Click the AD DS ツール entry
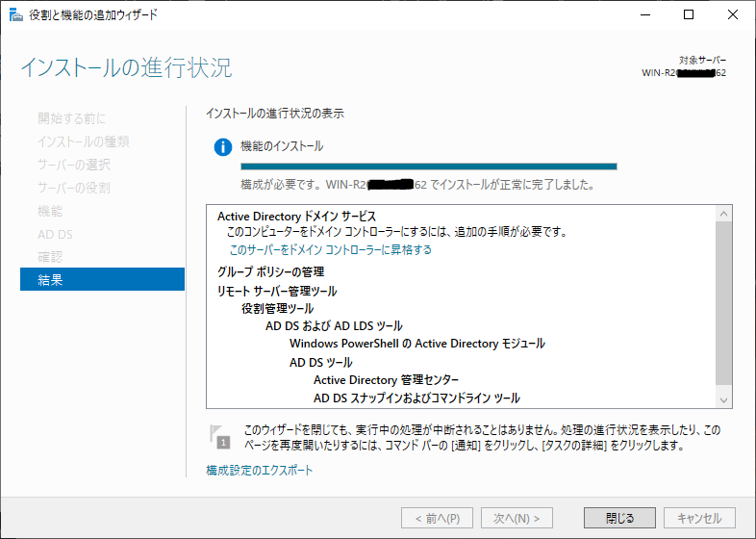756x539 pixels. click(x=320, y=363)
